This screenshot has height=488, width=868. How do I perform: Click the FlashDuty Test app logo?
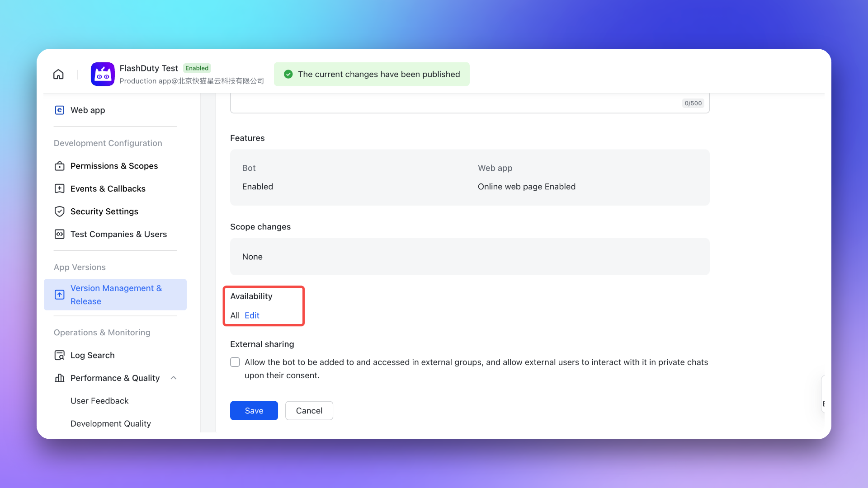coord(103,74)
